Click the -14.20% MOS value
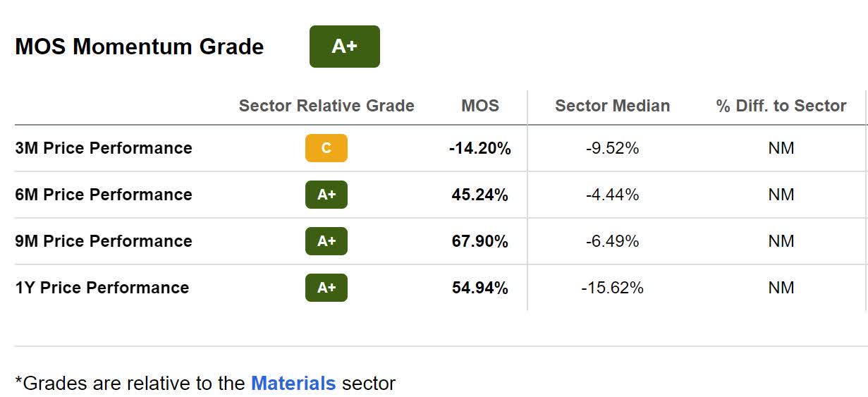 click(x=479, y=148)
